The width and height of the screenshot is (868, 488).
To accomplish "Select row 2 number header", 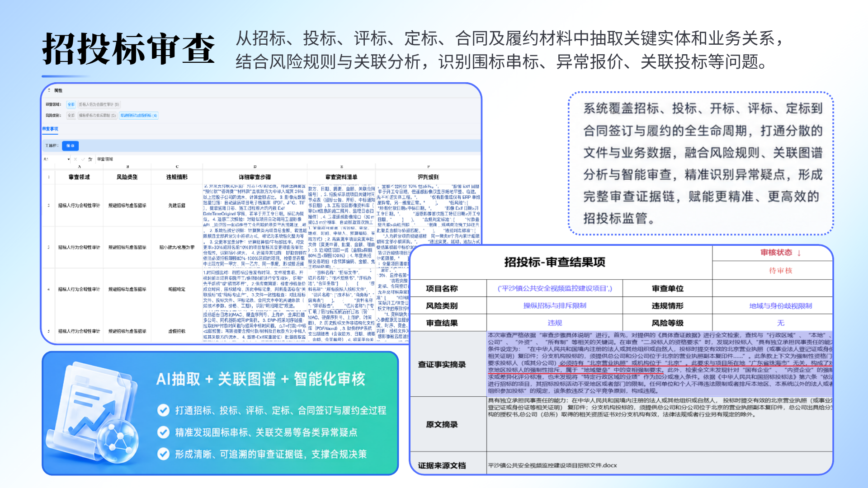I will 49,206.
